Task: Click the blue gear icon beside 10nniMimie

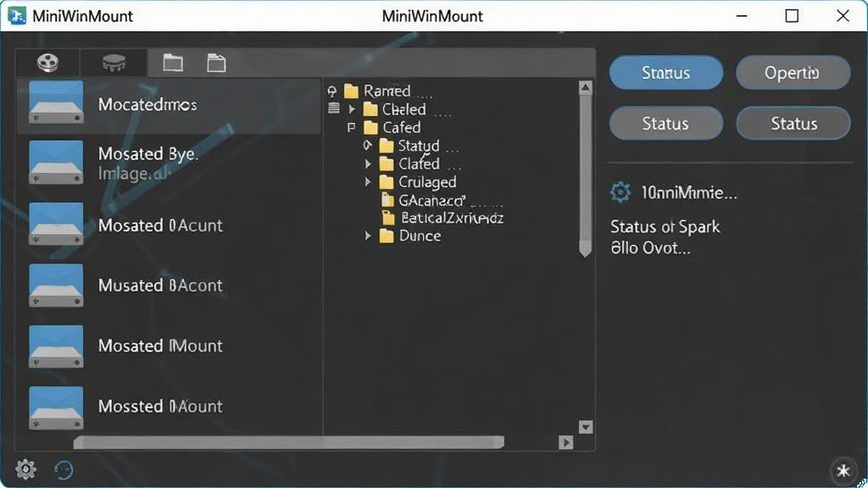Action: 620,192
